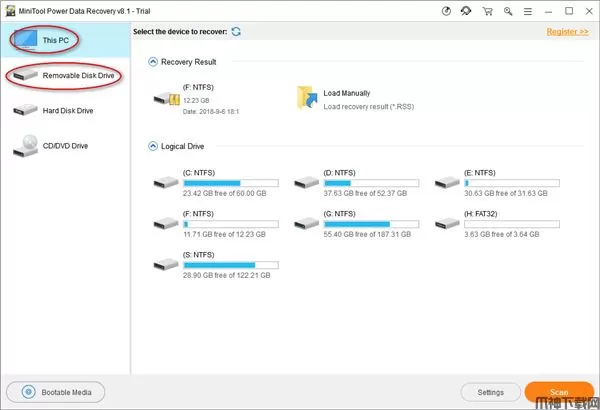The height and width of the screenshot is (410, 600).
Task: Select the Load Manually folder icon
Action: pos(306,98)
